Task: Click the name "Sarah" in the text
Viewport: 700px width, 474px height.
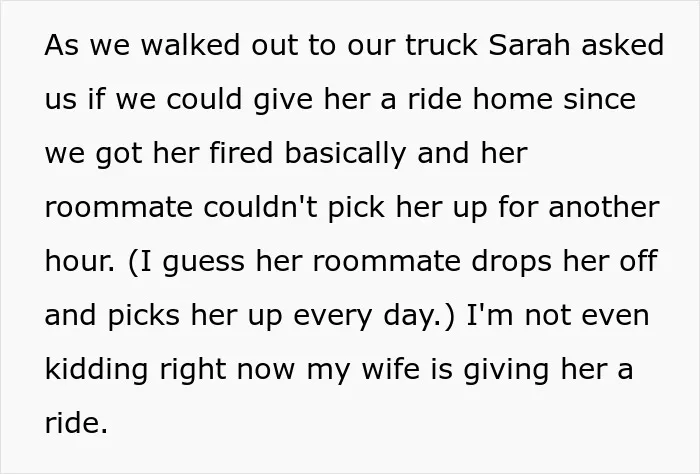Action: tap(529, 45)
